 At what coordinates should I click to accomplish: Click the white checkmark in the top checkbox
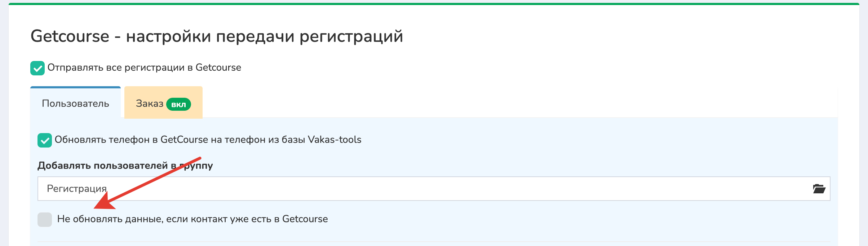pos(37,68)
